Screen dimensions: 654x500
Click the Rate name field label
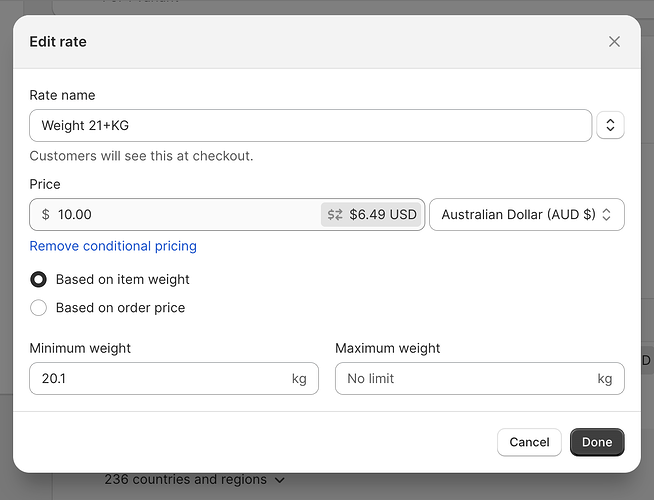tap(63, 95)
